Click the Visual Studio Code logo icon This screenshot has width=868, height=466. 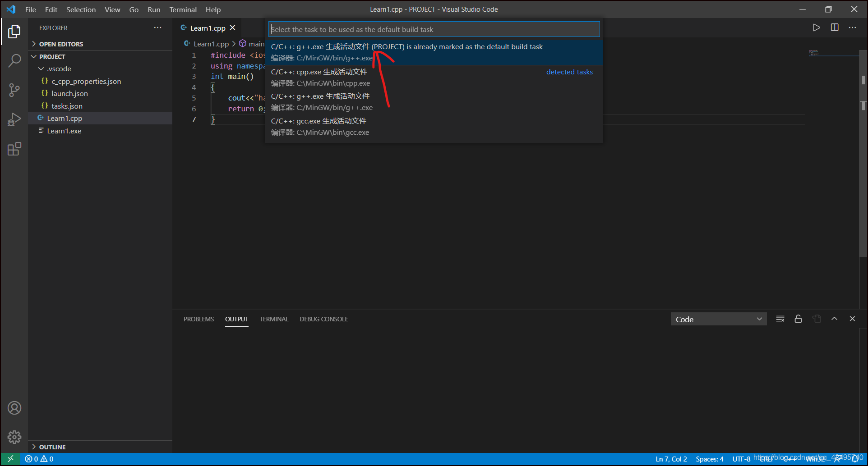point(11,9)
